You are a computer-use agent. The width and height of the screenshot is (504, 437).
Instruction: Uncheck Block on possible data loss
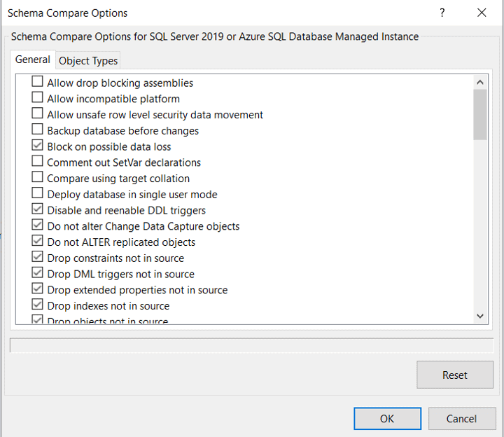point(37,145)
